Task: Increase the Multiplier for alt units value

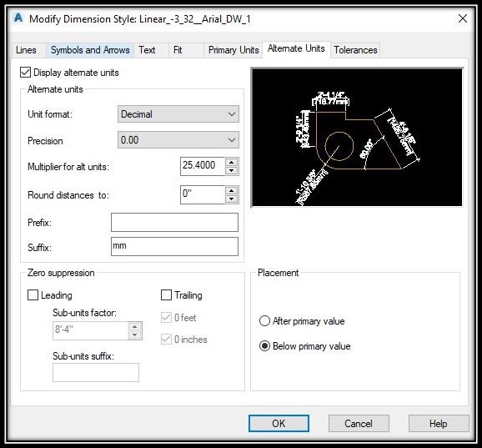Action: (x=232, y=162)
